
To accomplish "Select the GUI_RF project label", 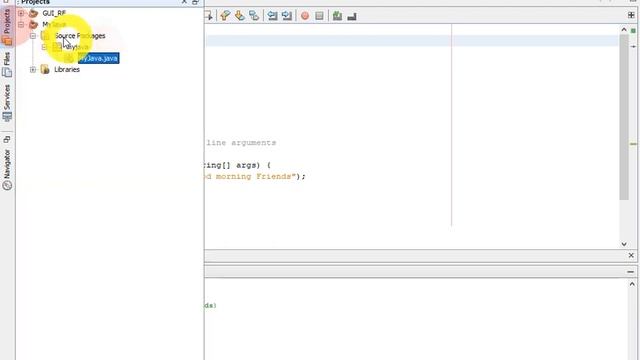I will pos(54,13).
